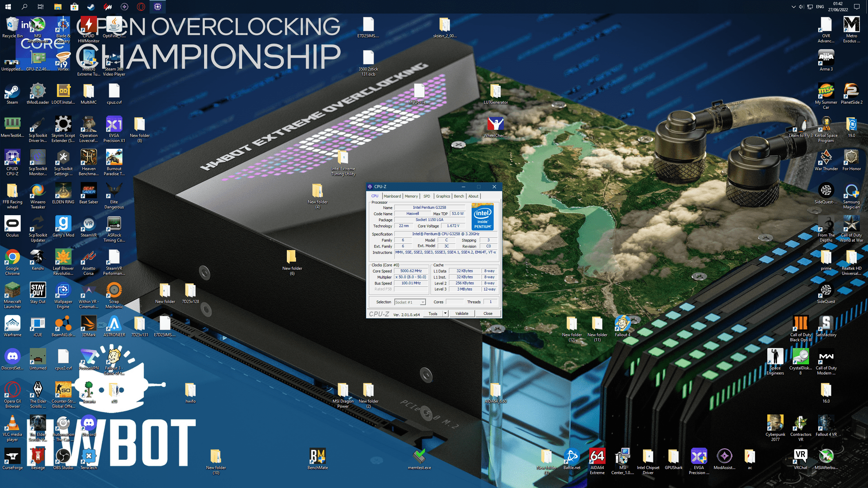Open Microsoft Store from taskbar
Image resolution: width=868 pixels, height=488 pixels.
tap(74, 6)
